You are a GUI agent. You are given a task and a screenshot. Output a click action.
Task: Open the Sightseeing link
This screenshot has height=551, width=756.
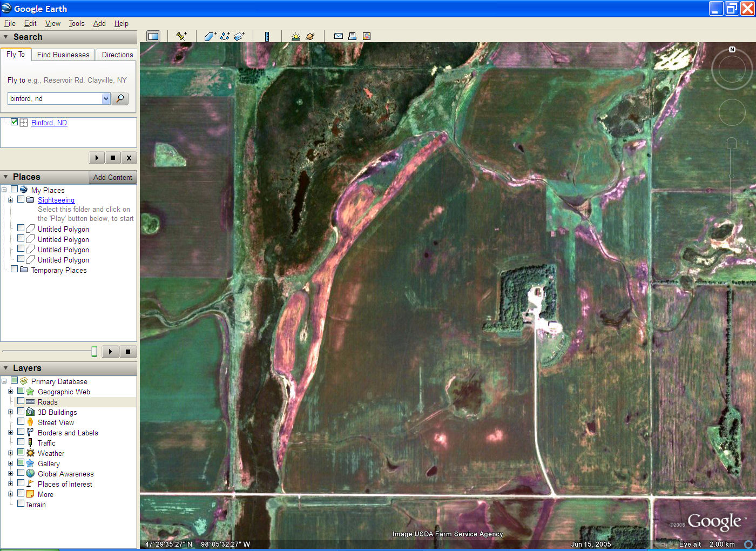click(x=56, y=200)
